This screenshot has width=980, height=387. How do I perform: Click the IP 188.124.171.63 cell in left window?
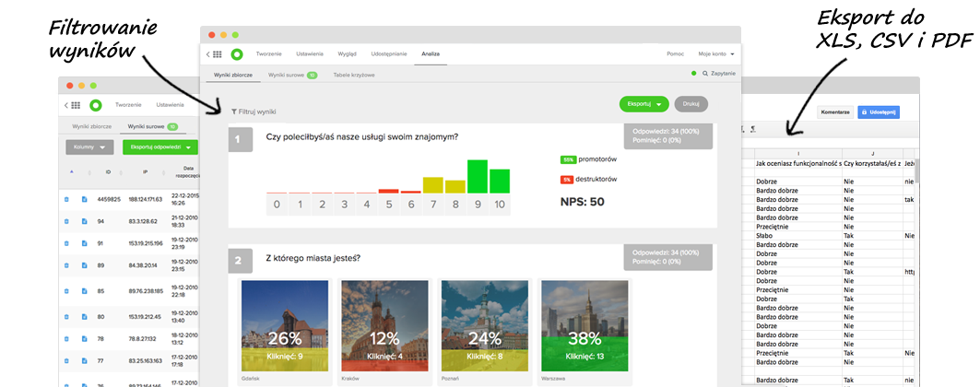[145, 199]
